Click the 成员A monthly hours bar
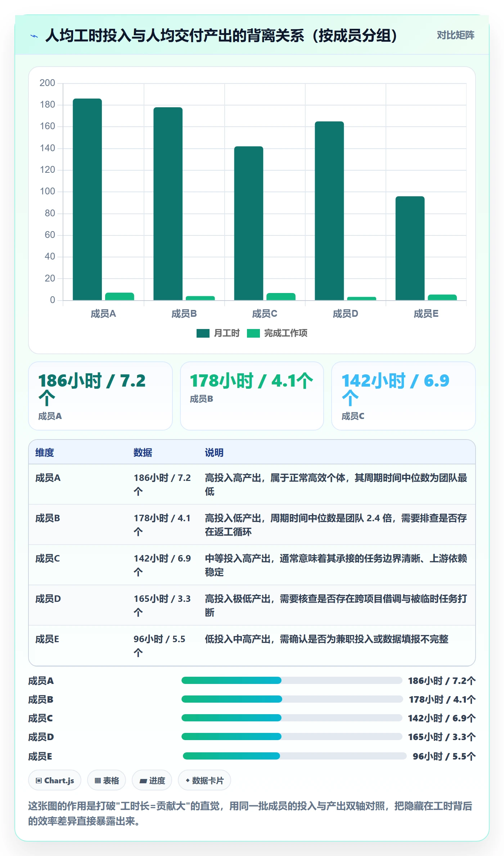Image resolution: width=504 pixels, height=856 pixels. pos(87,199)
